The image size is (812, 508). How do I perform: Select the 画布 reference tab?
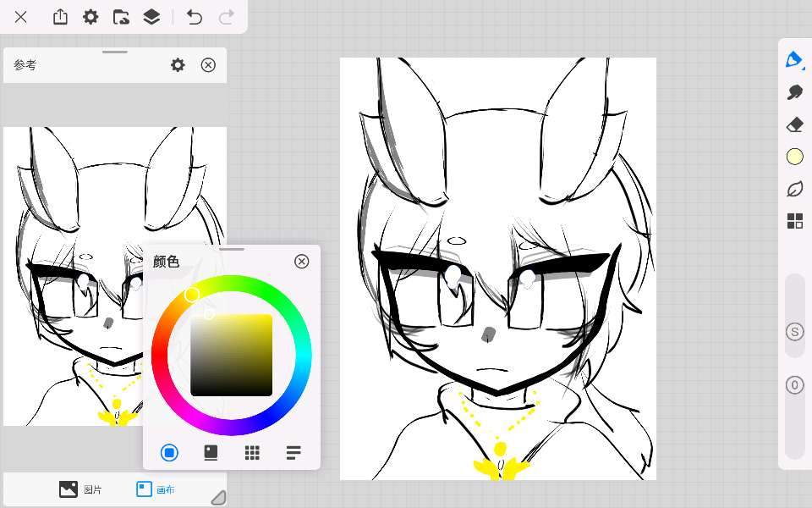[156, 489]
